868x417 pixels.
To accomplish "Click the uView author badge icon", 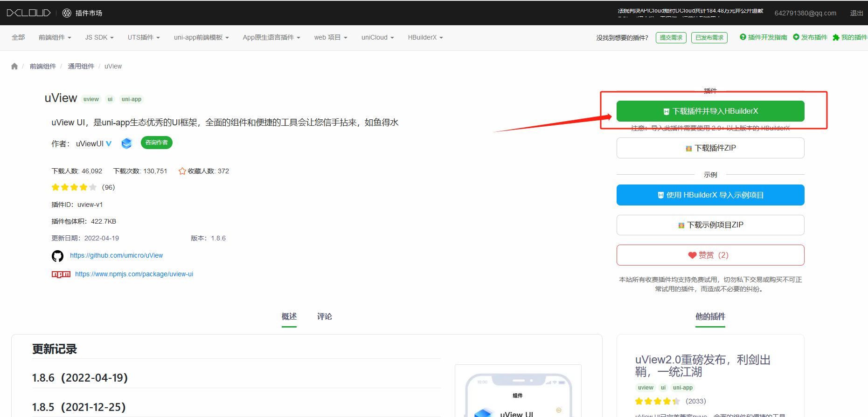I will tap(127, 144).
